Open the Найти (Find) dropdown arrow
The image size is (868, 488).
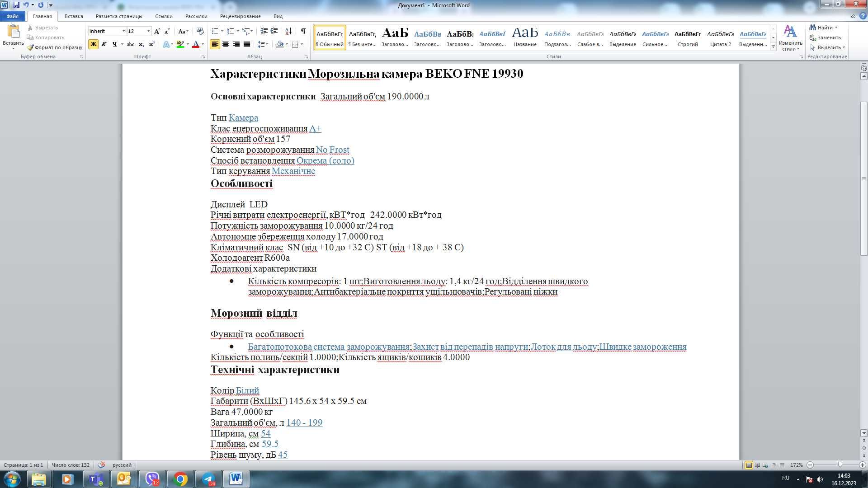[x=836, y=28]
